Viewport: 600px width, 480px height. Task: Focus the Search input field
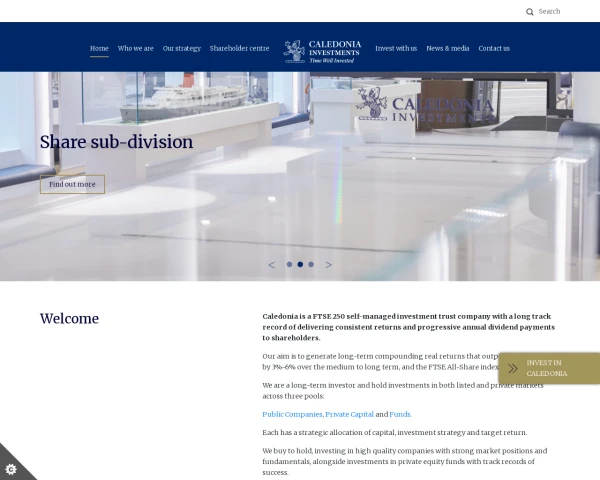pyautogui.click(x=549, y=11)
